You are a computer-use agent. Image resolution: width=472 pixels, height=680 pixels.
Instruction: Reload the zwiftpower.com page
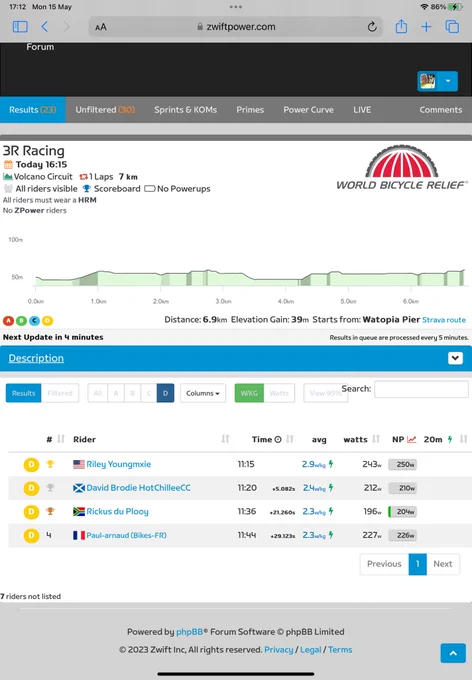[x=372, y=27]
